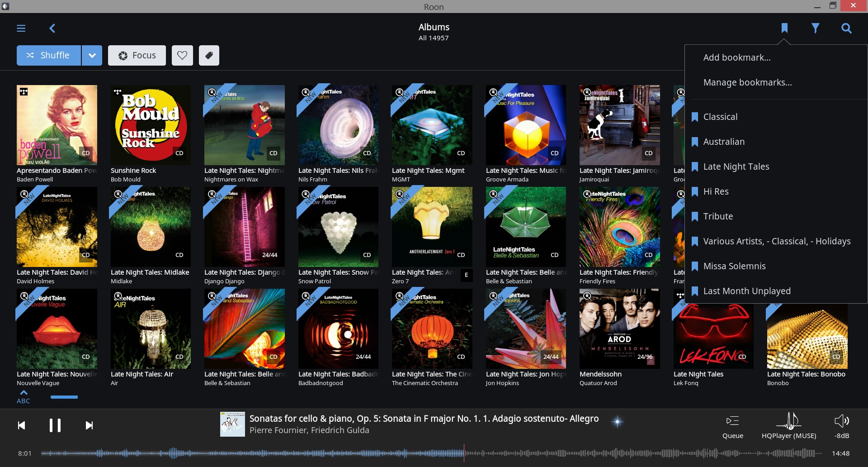Open the ABC alphabet jump control
Image resolution: width=868 pixels, height=467 pixels.
pos(24,397)
